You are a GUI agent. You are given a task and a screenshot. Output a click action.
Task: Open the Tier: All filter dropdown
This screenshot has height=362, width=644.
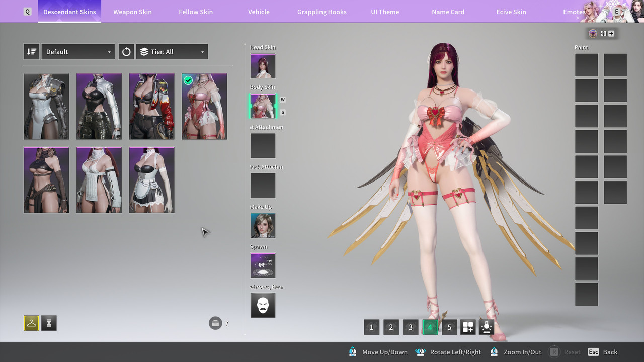[x=172, y=52]
